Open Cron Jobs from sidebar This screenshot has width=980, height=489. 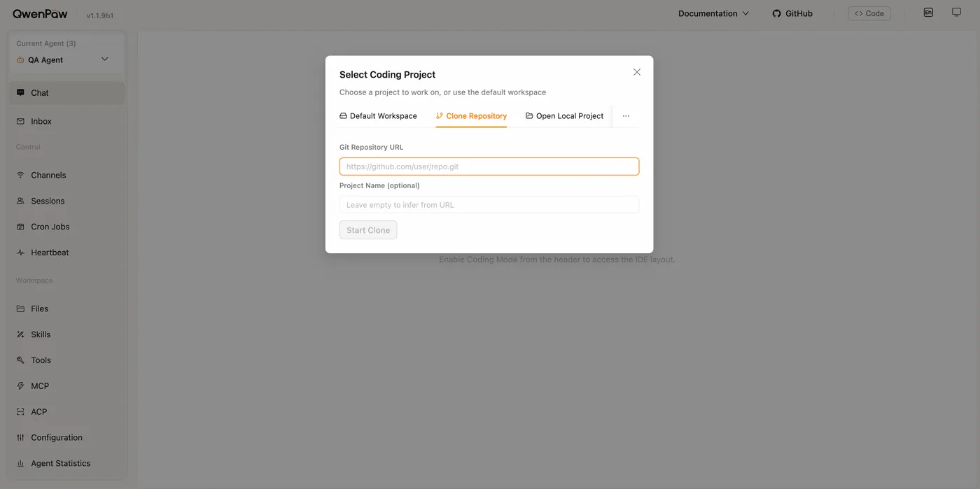pyautogui.click(x=66, y=227)
